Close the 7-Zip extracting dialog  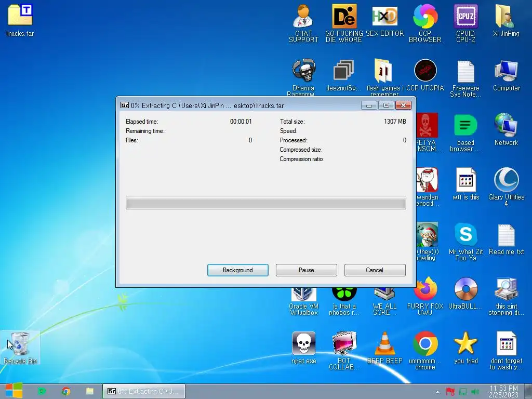click(403, 105)
